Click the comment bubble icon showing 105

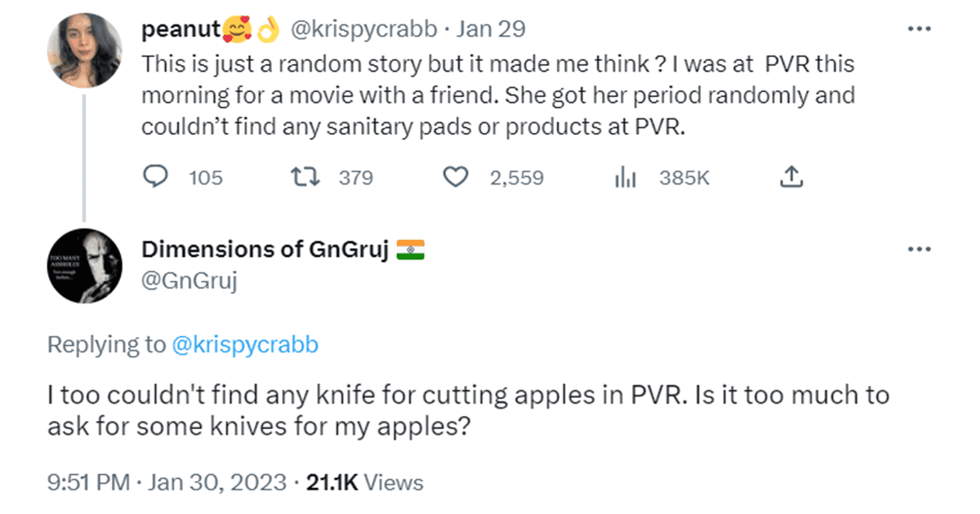tap(155, 176)
